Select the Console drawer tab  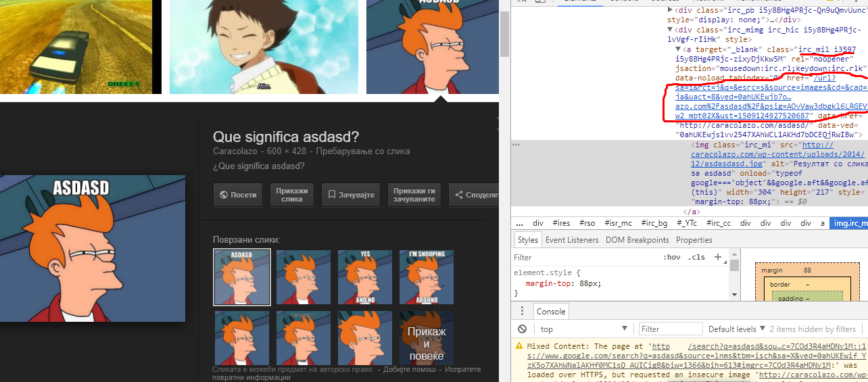[551, 312]
